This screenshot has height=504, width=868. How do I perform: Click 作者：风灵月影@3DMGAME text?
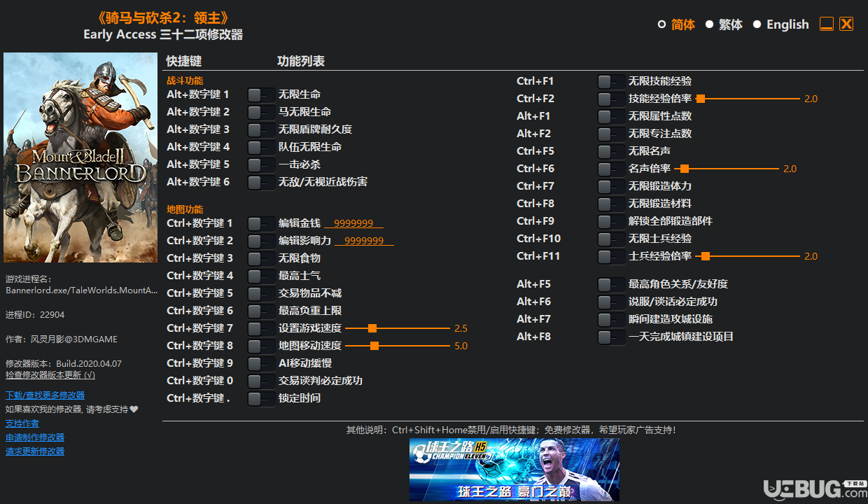[62, 339]
